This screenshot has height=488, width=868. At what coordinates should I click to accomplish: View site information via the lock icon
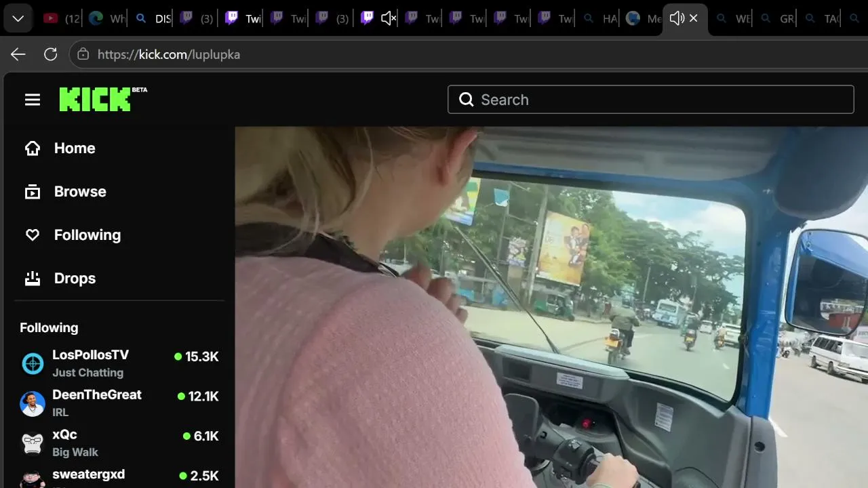[x=83, y=54]
